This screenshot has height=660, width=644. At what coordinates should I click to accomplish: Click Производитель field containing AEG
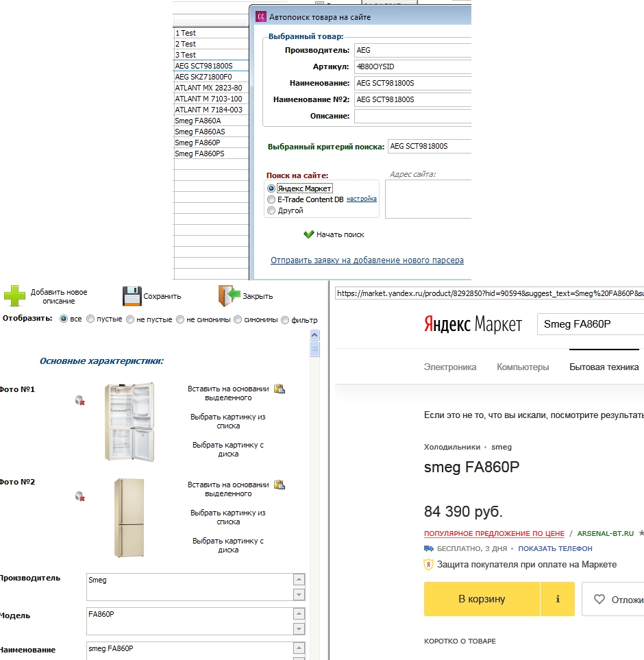tap(412, 50)
